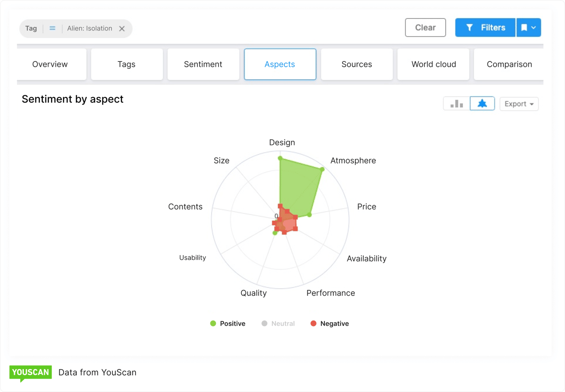Viewport: 565px width, 392px height.
Task: Click the equals operator icon in the filter tag
Action: (x=52, y=28)
